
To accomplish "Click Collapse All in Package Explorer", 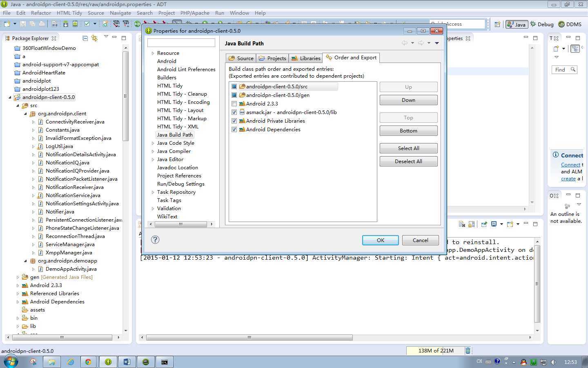I will tap(85, 38).
